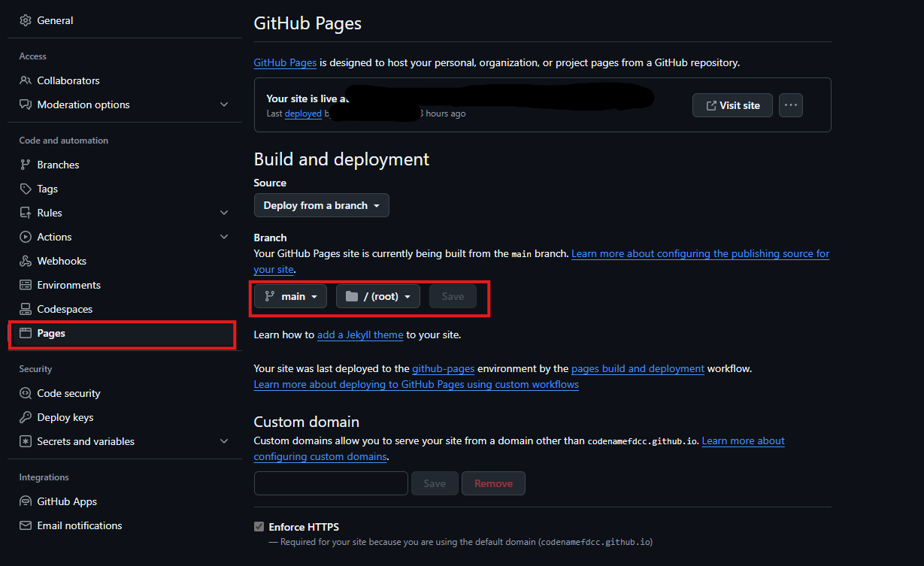Click the Email notifications envelope icon
Image resolution: width=924 pixels, height=566 pixels.
click(x=26, y=525)
